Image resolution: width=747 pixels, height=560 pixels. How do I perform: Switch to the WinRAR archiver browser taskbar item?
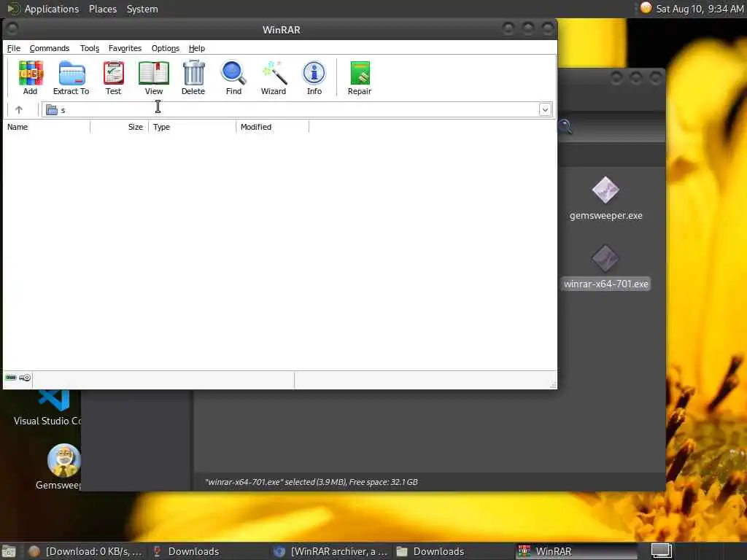[331, 551]
